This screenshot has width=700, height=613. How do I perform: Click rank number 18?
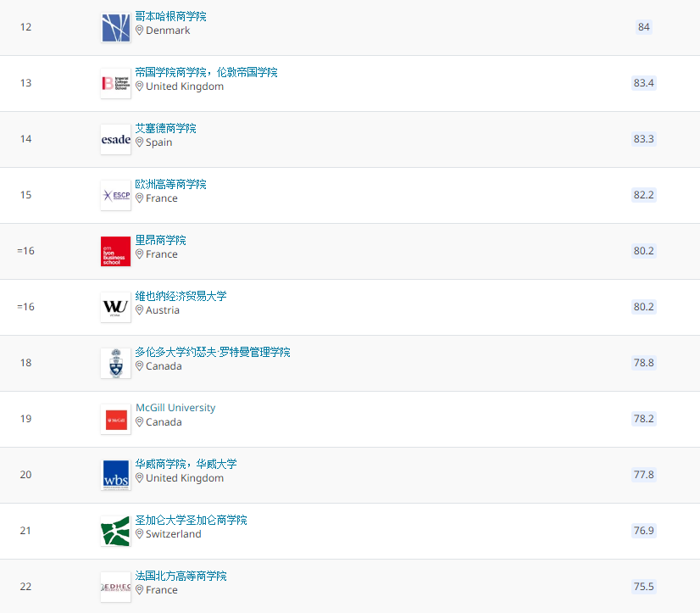(26, 363)
